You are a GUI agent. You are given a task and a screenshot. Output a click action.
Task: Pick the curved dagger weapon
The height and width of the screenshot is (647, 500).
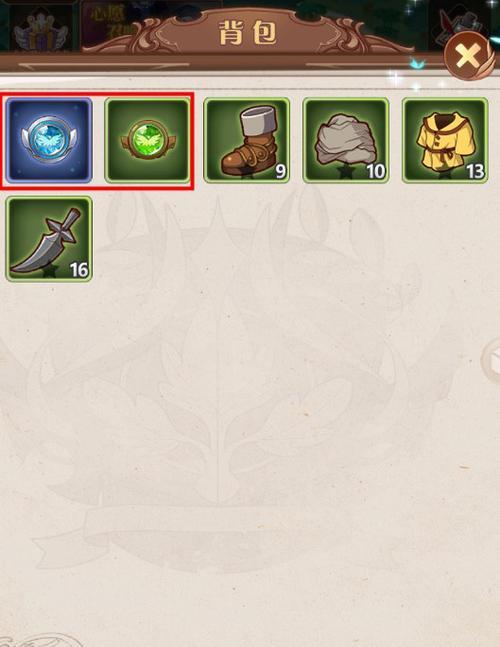click(49, 239)
